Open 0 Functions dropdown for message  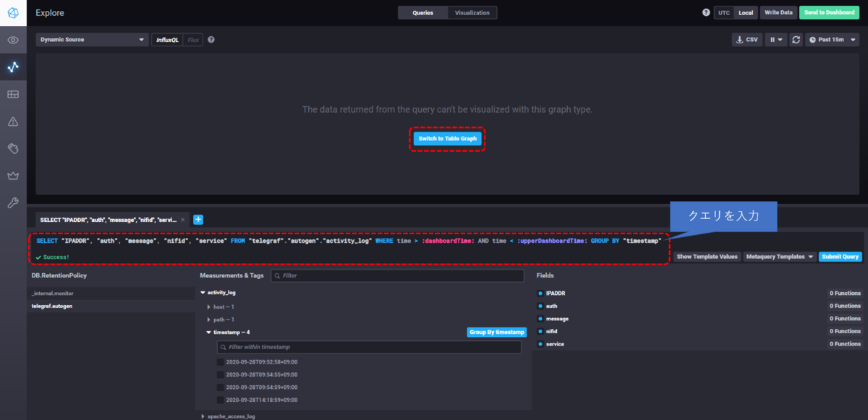click(x=845, y=318)
